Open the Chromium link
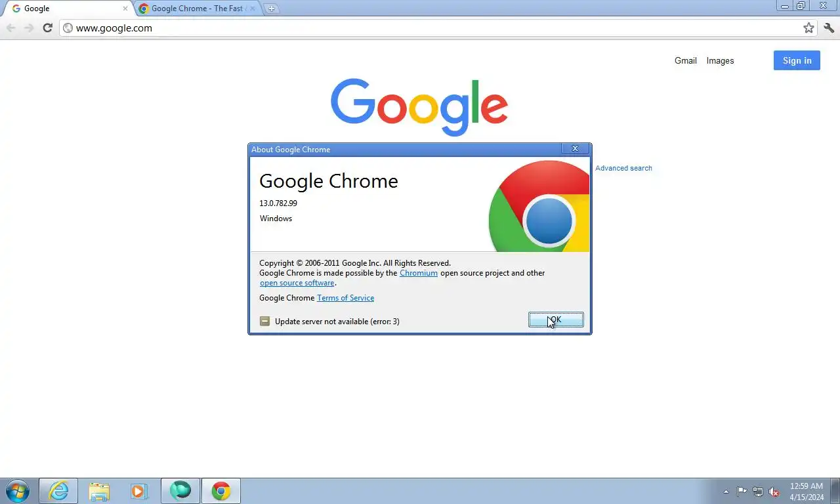The height and width of the screenshot is (504, 840). [419, 273]
